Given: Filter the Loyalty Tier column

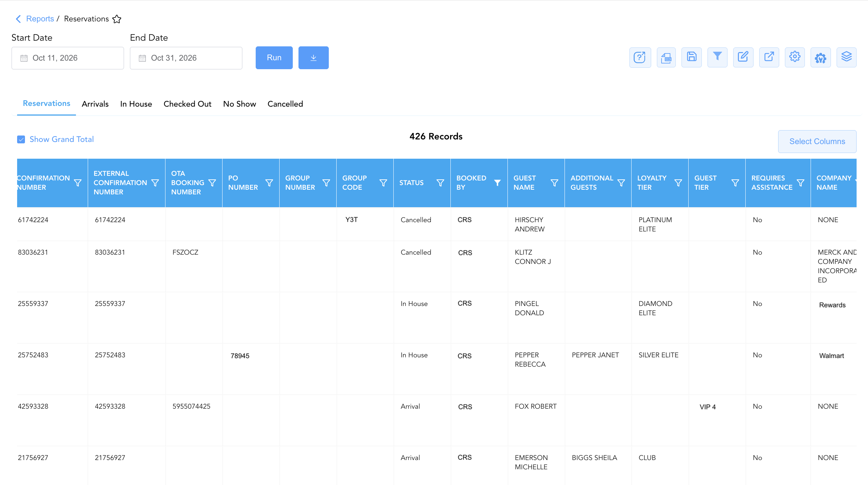Looking at the screenshot, I should tap(678, 183).
